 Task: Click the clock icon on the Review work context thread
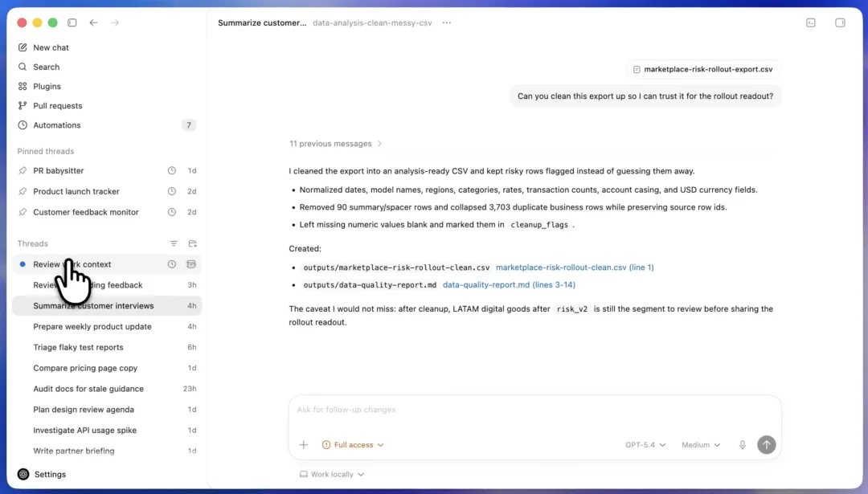172,264
